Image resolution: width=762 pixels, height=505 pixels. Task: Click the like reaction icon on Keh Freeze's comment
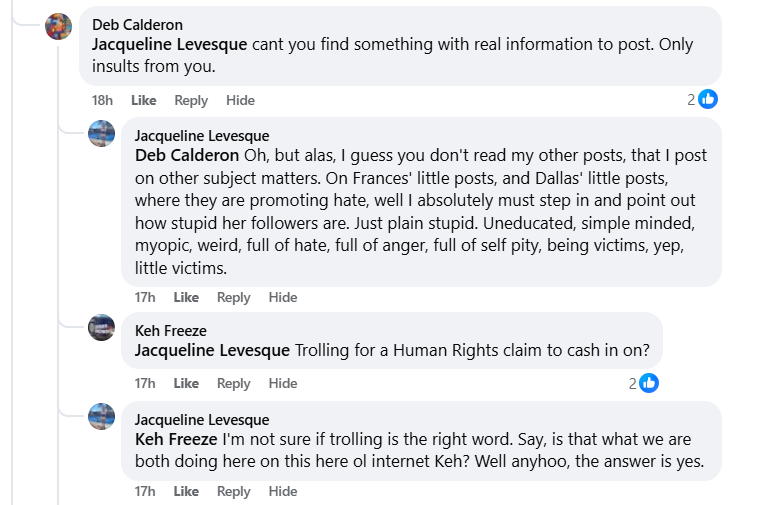pyautogui.click(x=649, y=383)
